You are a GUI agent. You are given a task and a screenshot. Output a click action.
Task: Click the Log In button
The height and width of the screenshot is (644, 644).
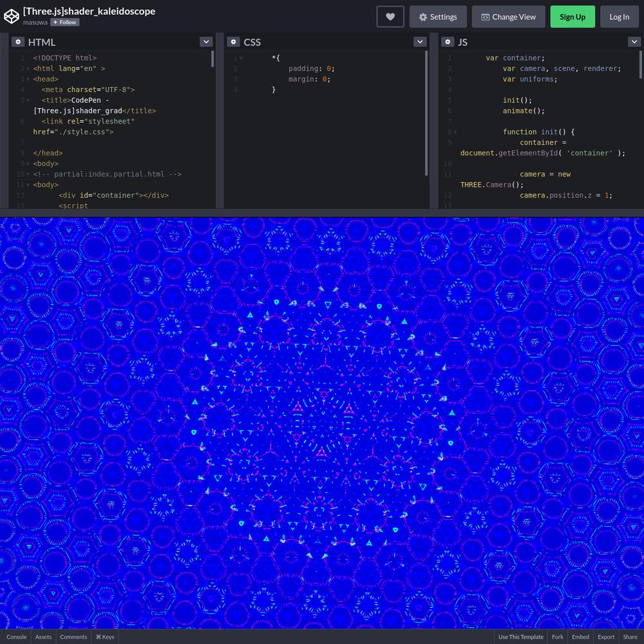pyautogui.click(x=620, y=17)
